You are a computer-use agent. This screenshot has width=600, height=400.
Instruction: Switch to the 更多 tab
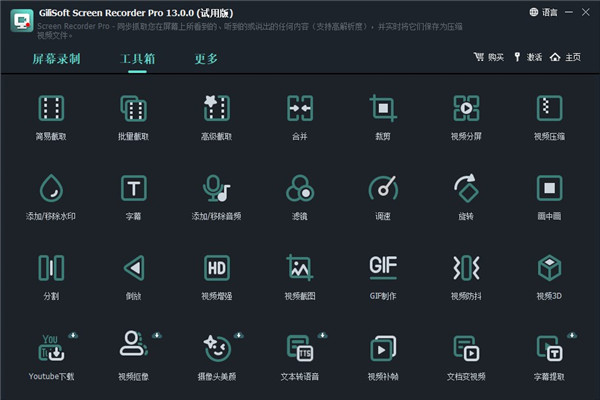(206, 59)
